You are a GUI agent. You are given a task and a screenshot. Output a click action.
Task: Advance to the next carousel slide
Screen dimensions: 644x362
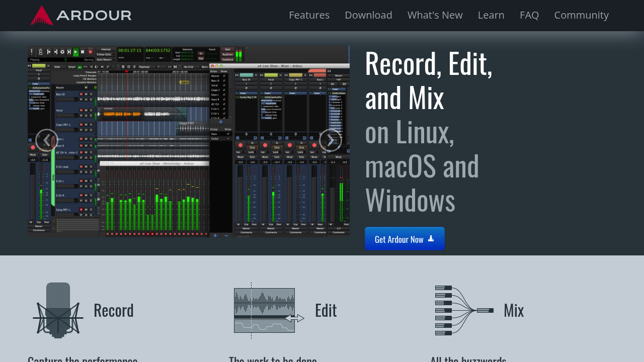click(x=330, y=140)
